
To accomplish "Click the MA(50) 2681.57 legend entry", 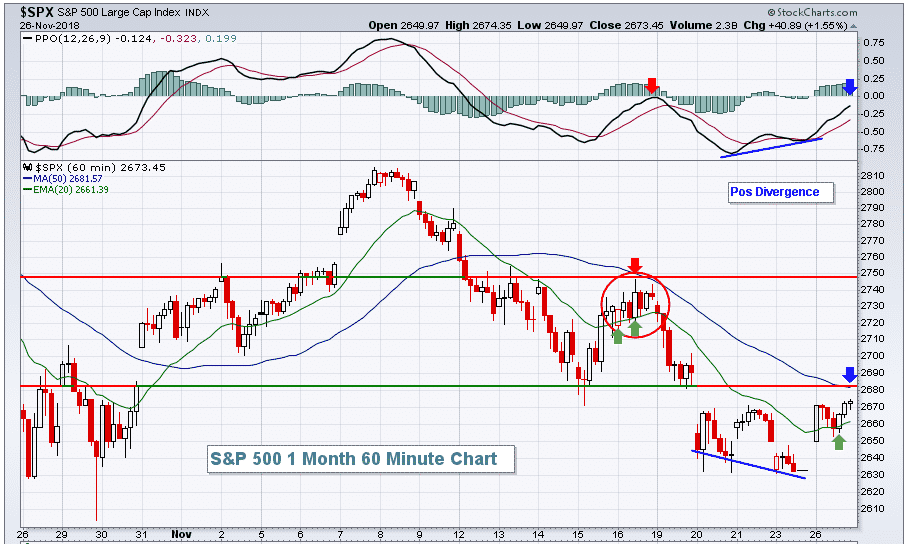I will coord(68,179).
